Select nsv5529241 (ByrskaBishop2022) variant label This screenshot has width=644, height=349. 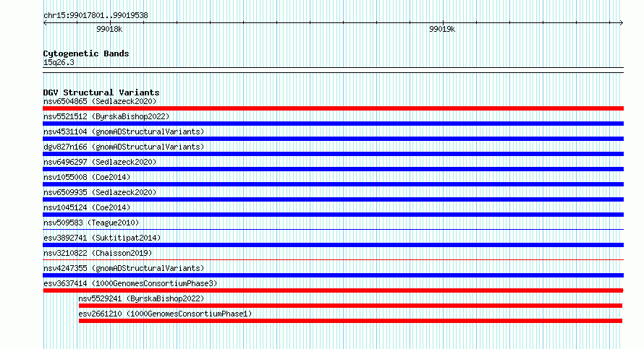(141, 298)
